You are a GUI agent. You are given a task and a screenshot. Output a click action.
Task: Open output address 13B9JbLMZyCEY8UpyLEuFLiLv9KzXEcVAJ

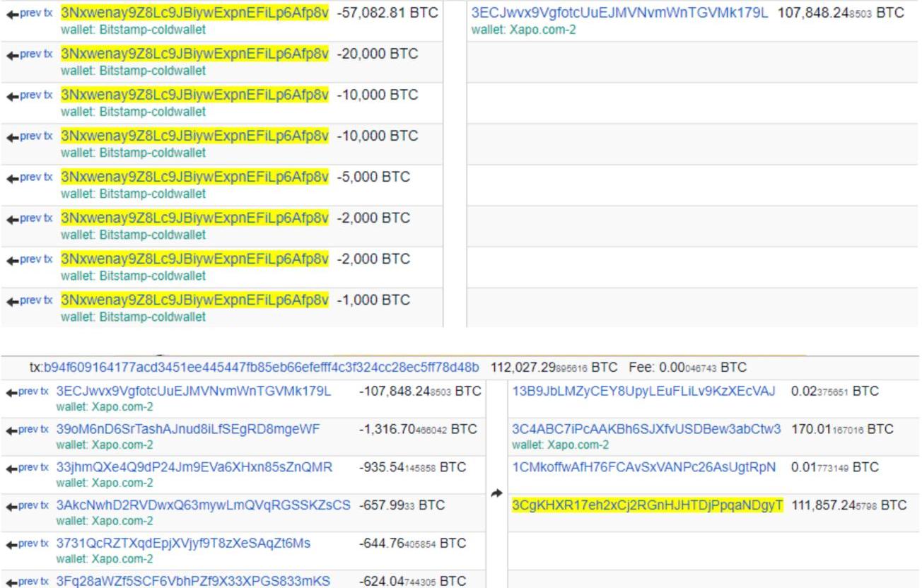point(643,392)
